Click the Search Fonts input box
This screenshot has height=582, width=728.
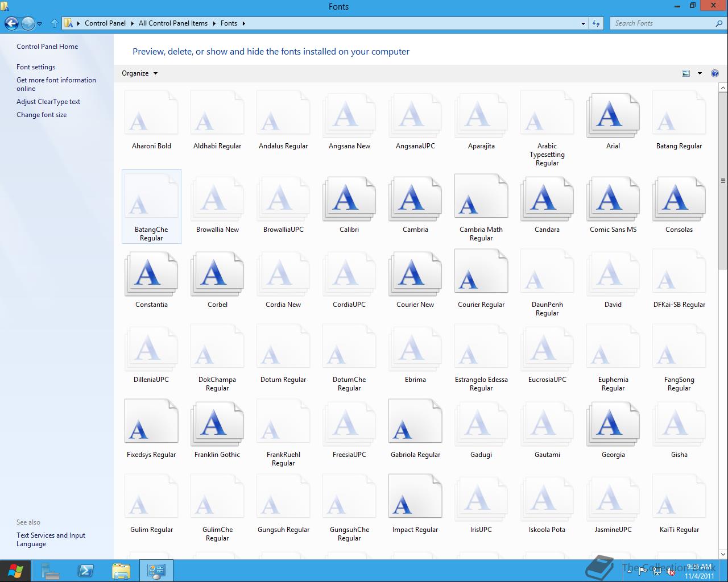pyautogui.click(x=662, y=23)
